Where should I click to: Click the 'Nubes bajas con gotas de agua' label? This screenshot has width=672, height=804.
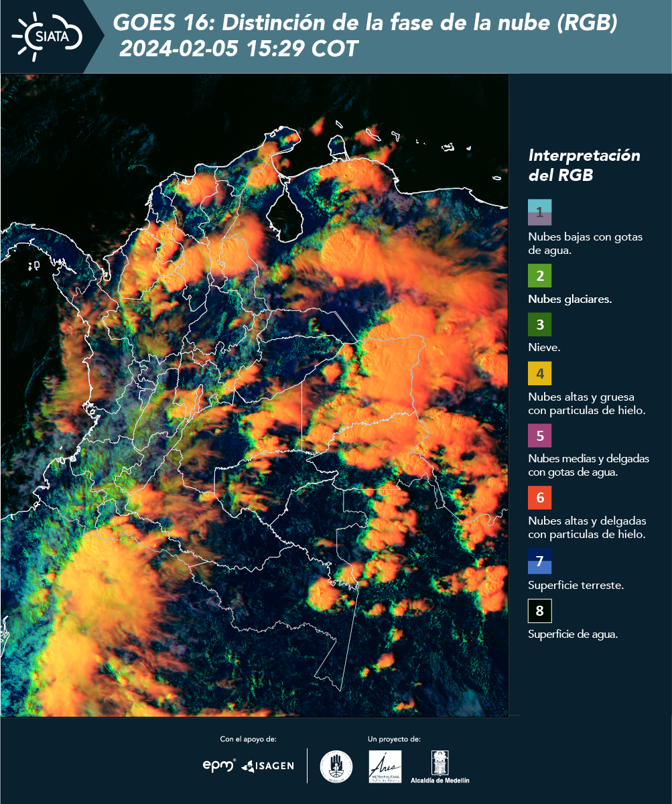click(x=585, y=244)
